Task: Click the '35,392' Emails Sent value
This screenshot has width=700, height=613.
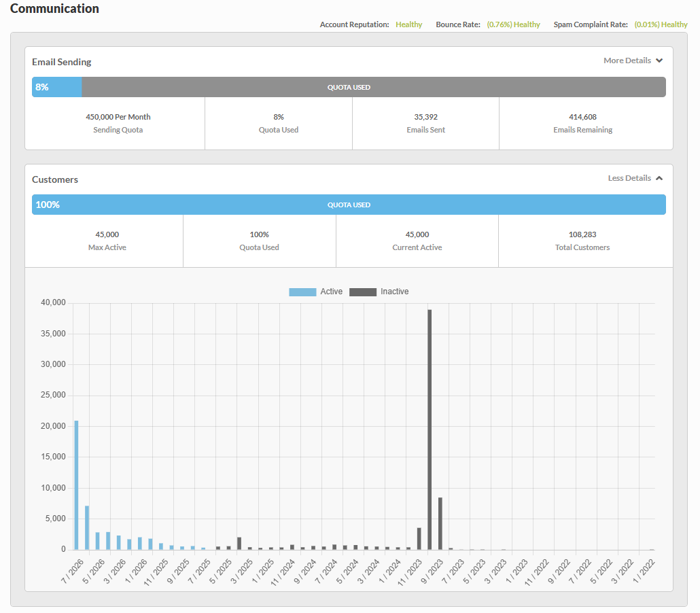Action: point(426,117)
